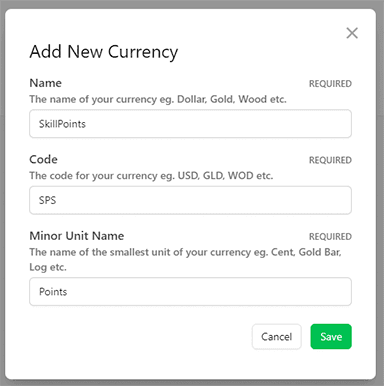384x387 pixels.
Task: Click the REQUIRED tag beside Name
Action: click(x=330, y=84)
